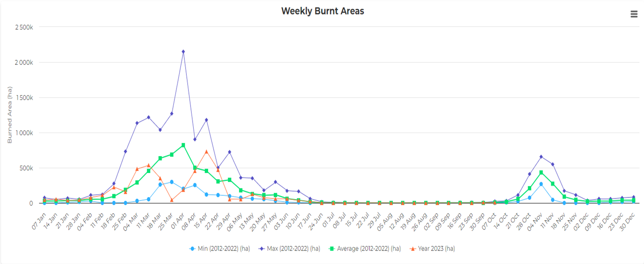
Task: Disable the 'Year 2023 (ha)' legend label
Action: pyautogui.click(x=436, y=249)
